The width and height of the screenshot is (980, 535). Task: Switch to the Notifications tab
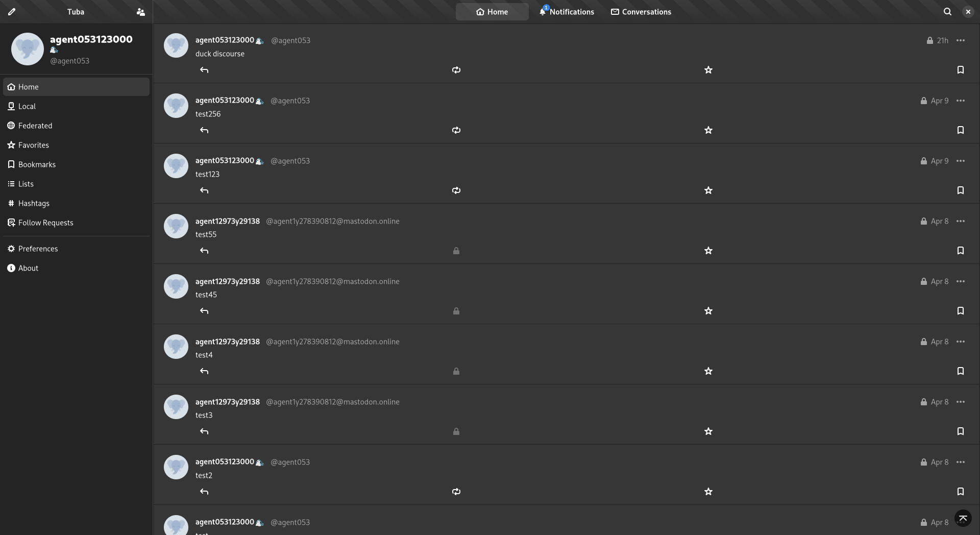[x=567, y=12]
